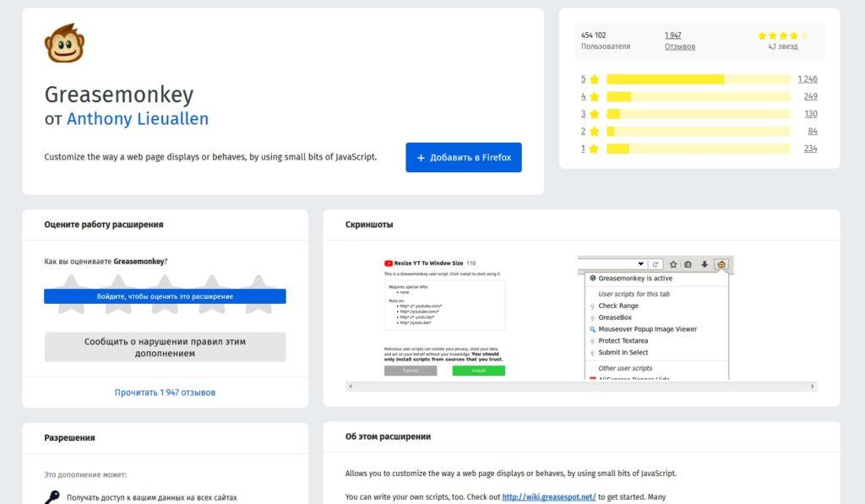Select Mouseover Popup Image Viewer in screenshot
The height and width of the screenshot is (504, 865).
click(648, 329)
